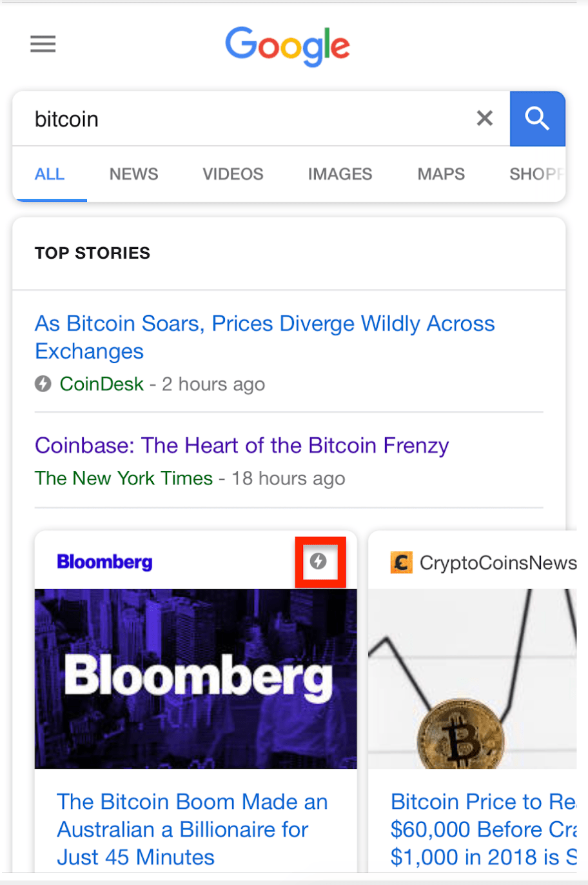
Task: Click the bitcoin coin chart thumbnail
Action: [472, 678]
